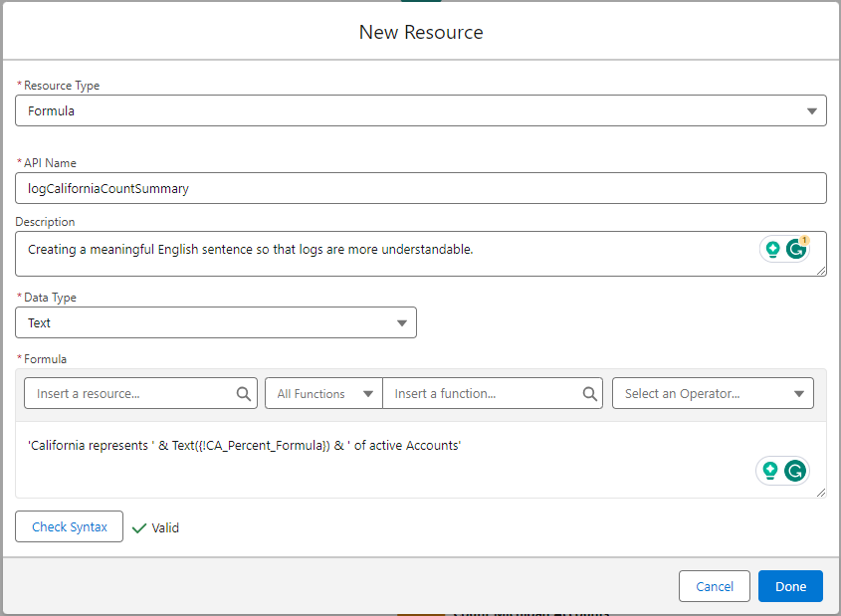The height and width of the screenshot is (616, 841).
Task: Click the Description textarea resize handle
Action: pyautogui.click(x=821, y=271)
